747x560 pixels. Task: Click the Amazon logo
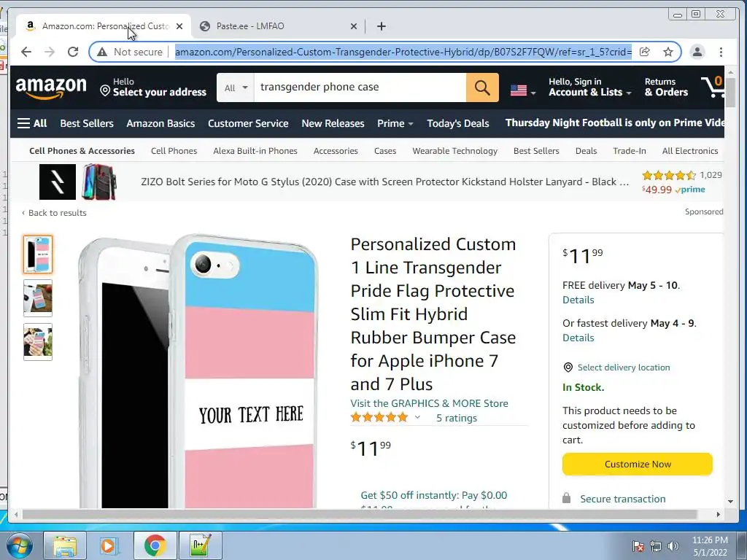pos(51,88)
